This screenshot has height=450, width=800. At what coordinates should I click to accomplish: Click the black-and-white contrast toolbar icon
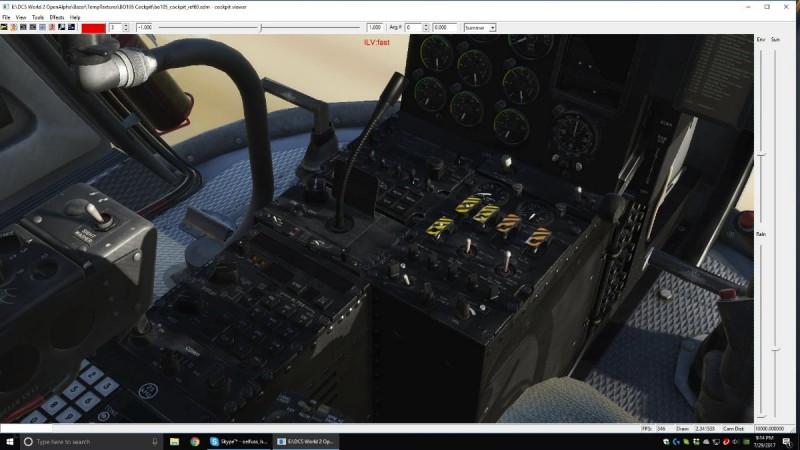click(x=61, y=27)
